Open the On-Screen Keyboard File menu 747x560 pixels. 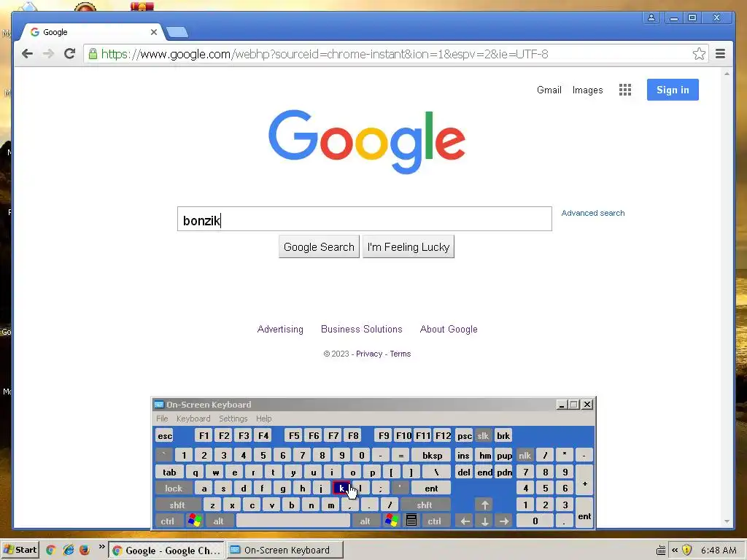point(162,419)
